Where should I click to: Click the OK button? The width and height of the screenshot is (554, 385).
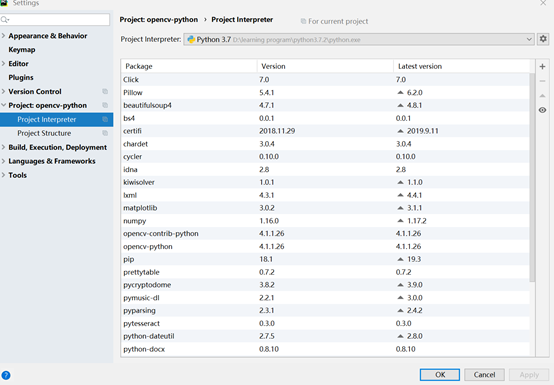(440, 374)
